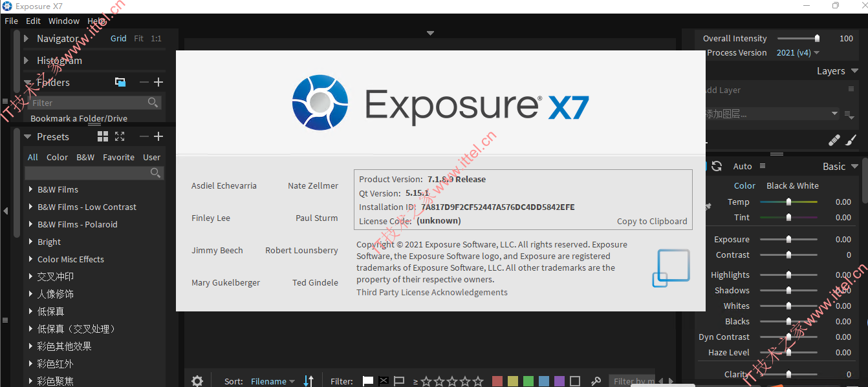Click the Filter by metadata field

point(633,381)
